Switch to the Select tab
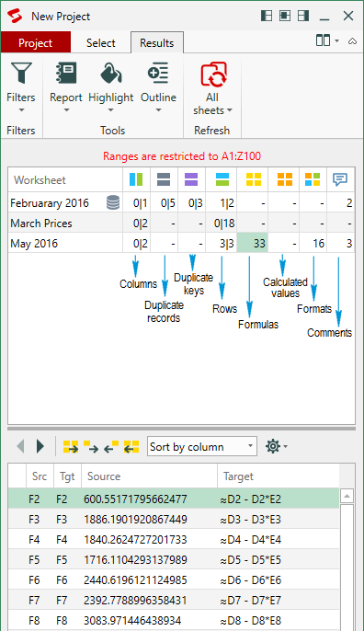The height and width of the screenshot is (631, 364). [x=100, y=42]
